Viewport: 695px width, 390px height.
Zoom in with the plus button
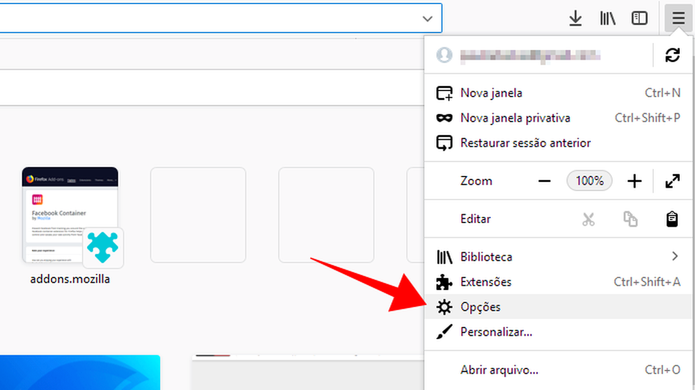tap(634, 181)
